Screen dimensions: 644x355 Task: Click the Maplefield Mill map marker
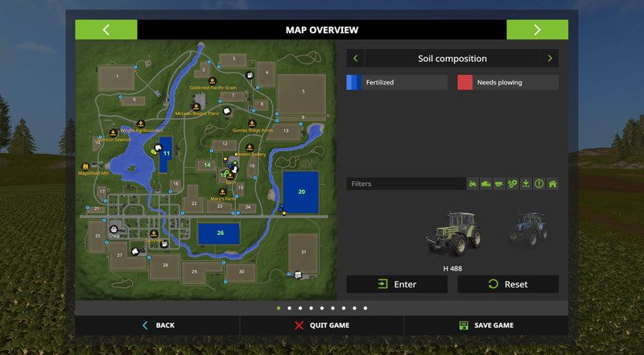coord(85,166)
